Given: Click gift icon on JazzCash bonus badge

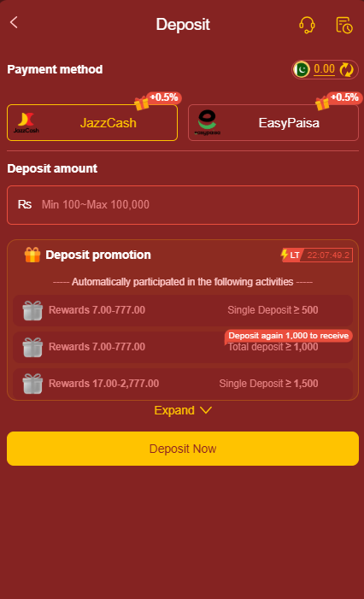Looking at the screenshot, I should coord(141,103).
